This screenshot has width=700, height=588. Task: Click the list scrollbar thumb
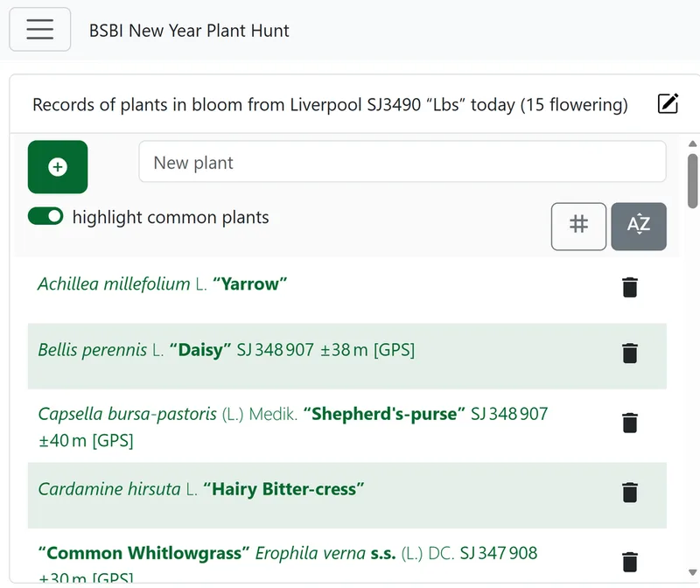692,181
